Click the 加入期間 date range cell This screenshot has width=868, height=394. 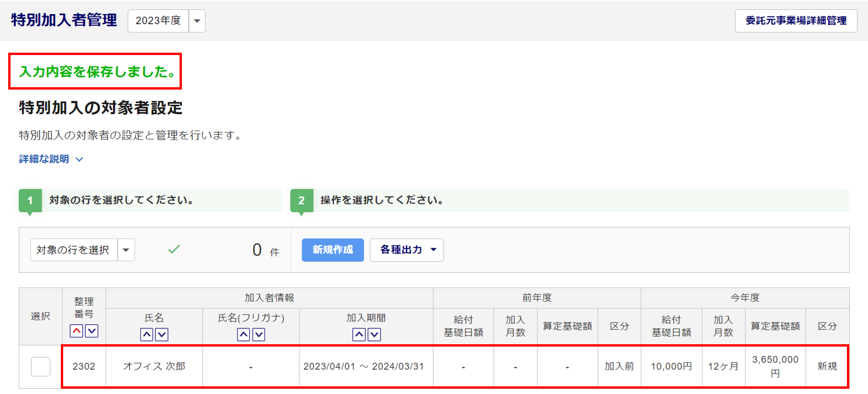pos(363,366)
